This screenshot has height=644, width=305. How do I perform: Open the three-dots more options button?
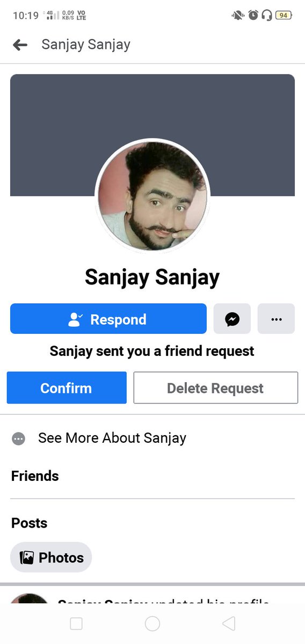coord(276,319)
